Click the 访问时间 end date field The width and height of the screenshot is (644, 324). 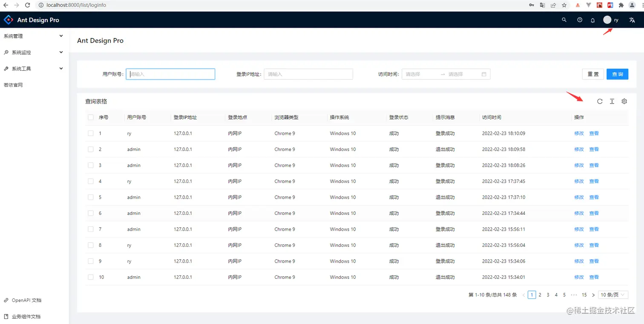(x=463, y=74)
